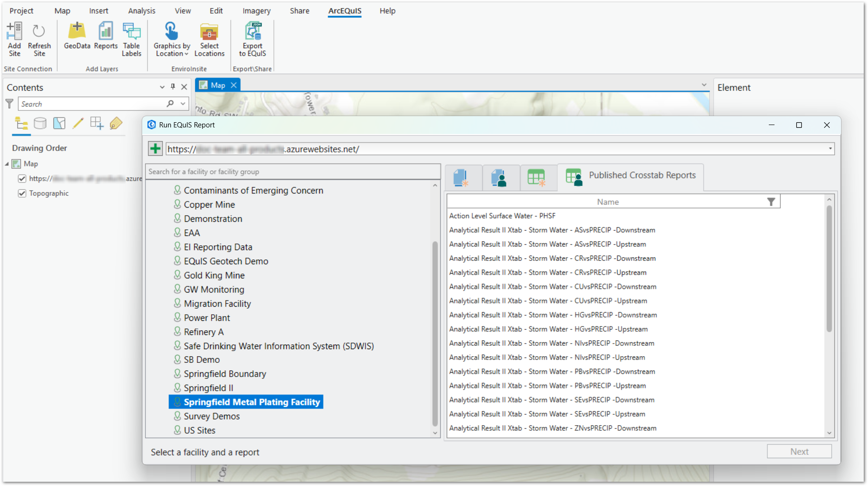The height and width of the screenshot is (486, 868).
Task: Close the Contents pane
Action: point(184,87)
